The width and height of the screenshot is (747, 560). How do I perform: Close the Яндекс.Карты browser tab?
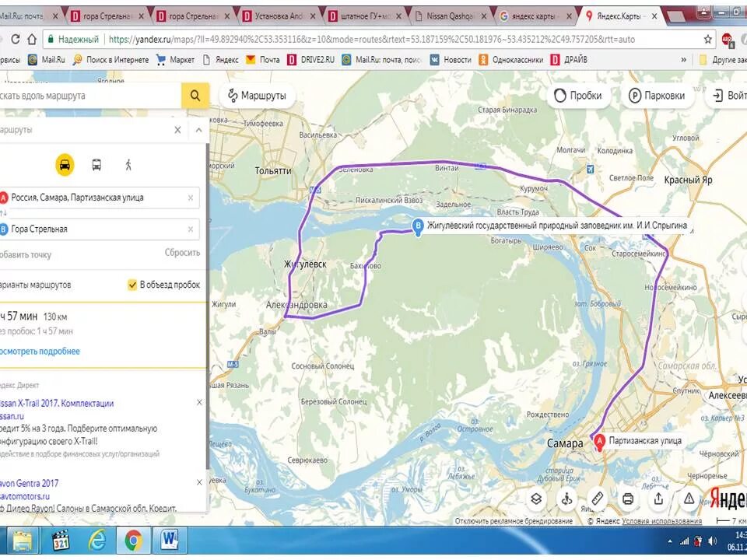click(x=654, y=16)
